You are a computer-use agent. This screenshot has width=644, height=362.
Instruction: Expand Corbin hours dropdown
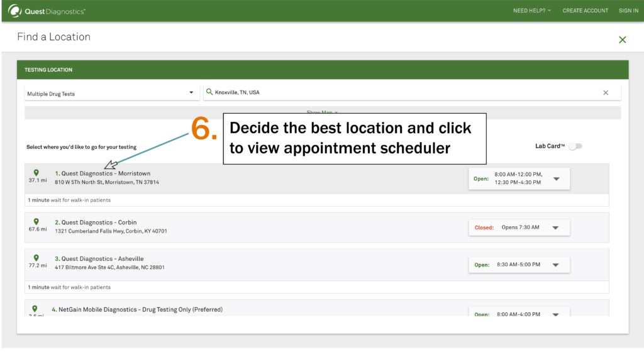coord(555,228)
